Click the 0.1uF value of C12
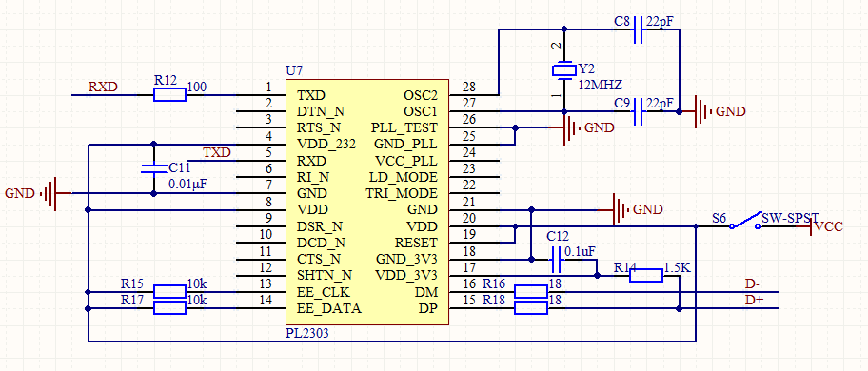The height and width of the screenshot is (371, 868). [x=581, y=251]
